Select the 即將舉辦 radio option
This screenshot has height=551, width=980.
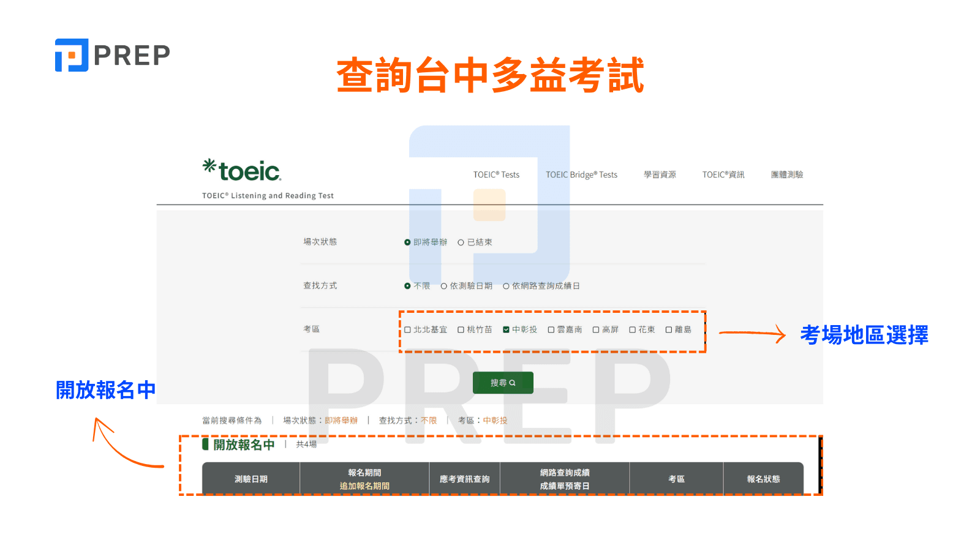click(407, 242)
